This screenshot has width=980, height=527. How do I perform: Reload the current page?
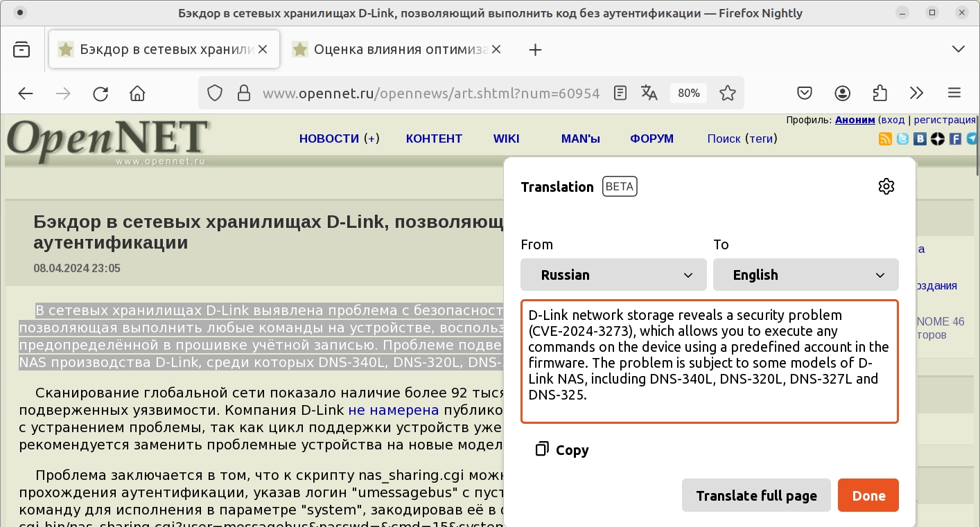(x=100, y=93)
